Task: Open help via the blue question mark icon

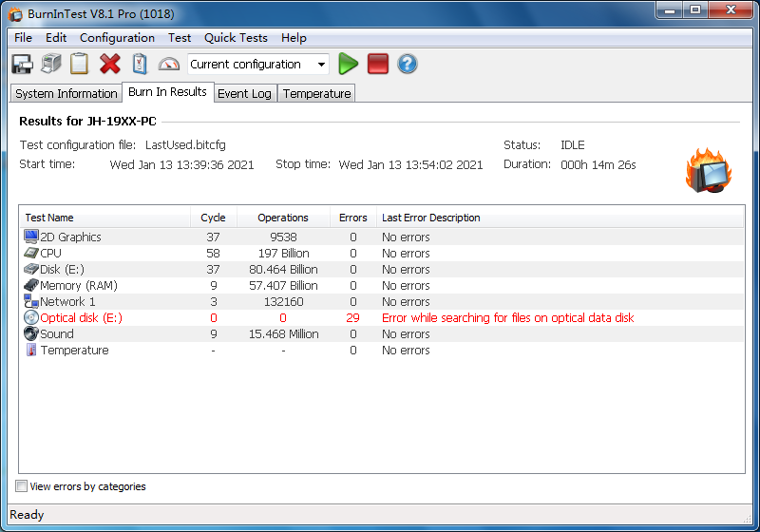Action: click(x=408, y=64)
